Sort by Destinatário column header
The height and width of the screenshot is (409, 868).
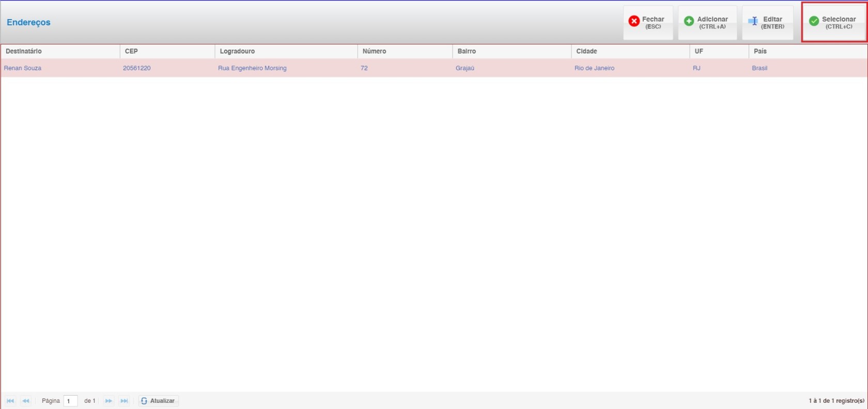(x=24, y=51)
